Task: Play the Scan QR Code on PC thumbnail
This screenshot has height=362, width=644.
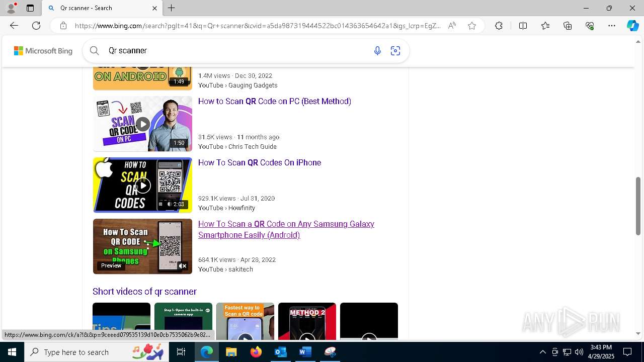Action: coord(142,124)
